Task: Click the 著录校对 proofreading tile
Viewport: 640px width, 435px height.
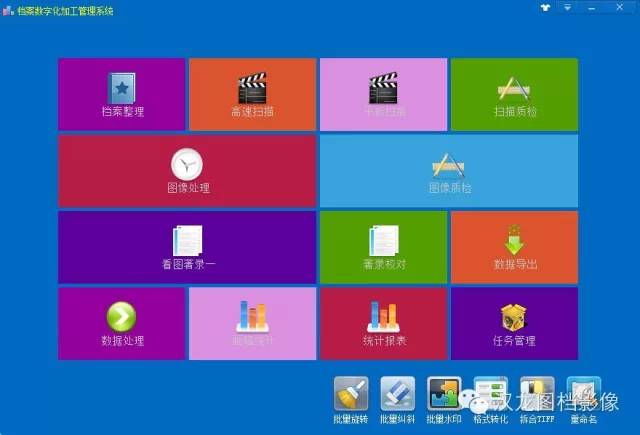Action: coord(384,247)
